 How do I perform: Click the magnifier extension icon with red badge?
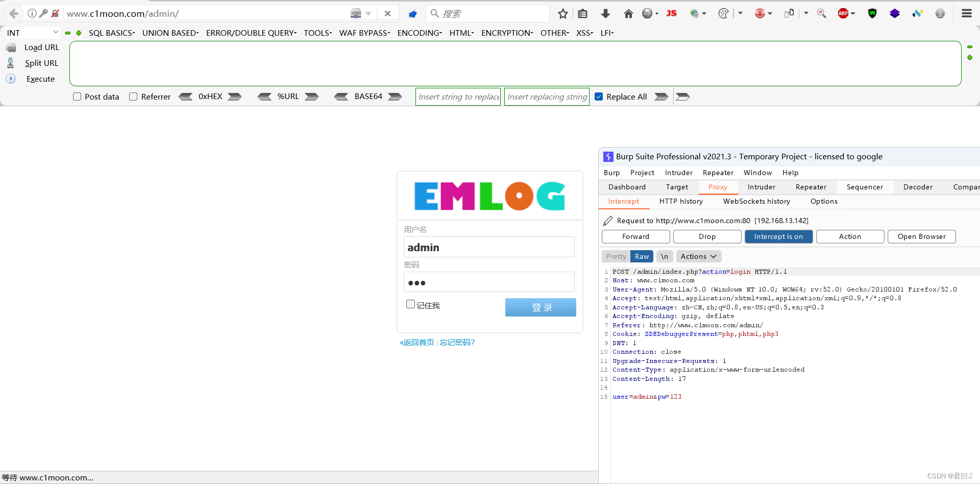821,14
